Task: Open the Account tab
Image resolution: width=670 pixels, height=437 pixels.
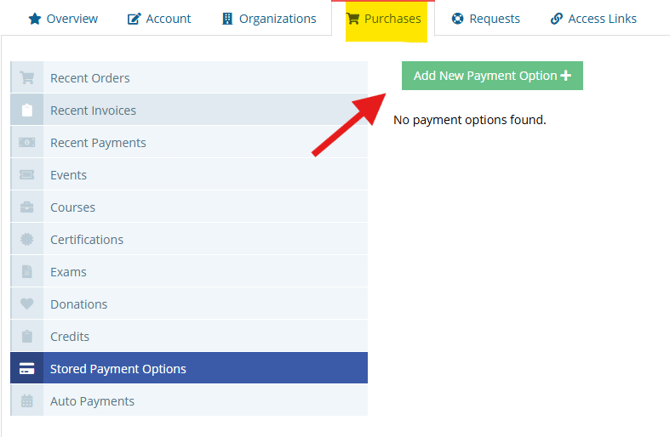Action: coord(159,19)
